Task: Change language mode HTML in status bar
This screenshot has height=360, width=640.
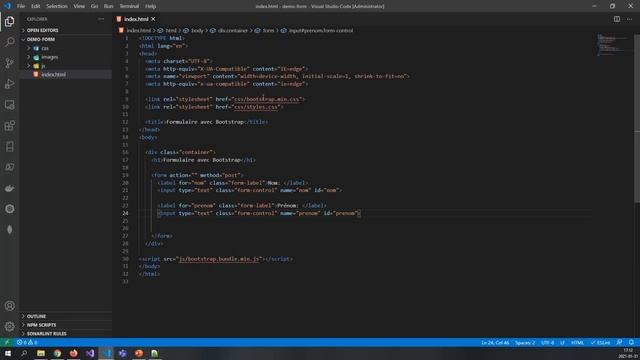Action: [577, 342]
